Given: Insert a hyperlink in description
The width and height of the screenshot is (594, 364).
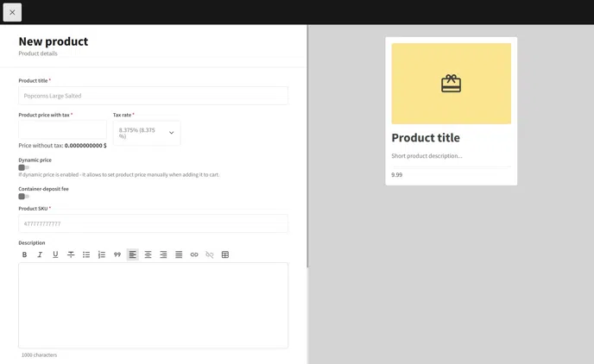Looking at the screenshot, I should point(194,254).
